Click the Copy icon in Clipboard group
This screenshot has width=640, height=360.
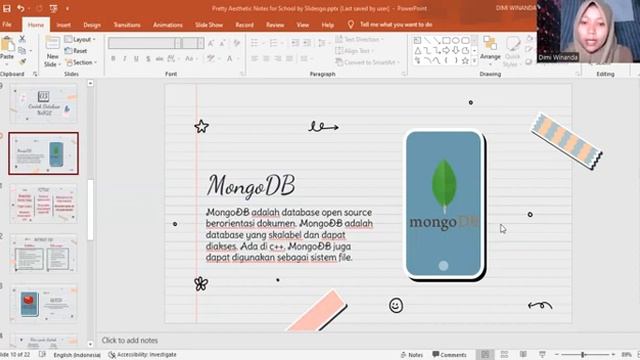[22, 50]
